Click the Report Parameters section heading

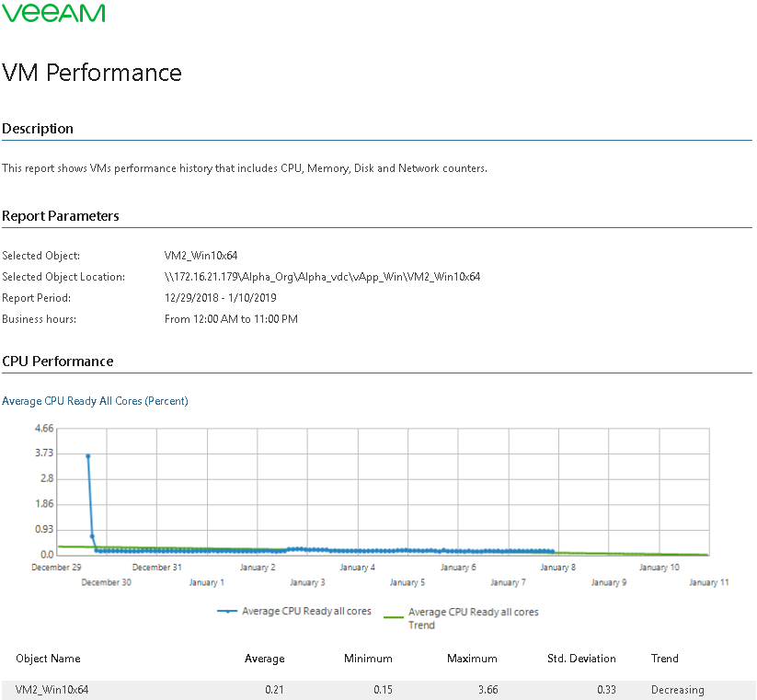click(x=61, y=216)
